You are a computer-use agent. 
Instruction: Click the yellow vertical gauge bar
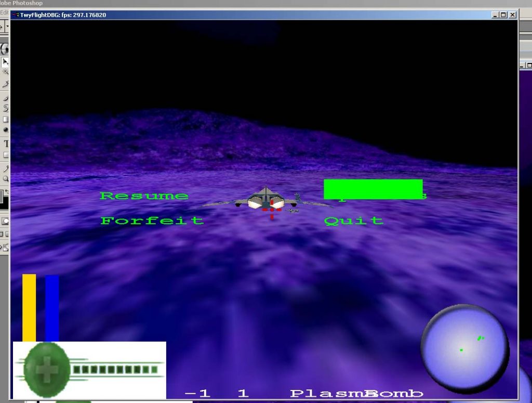[x=29, y=307]
